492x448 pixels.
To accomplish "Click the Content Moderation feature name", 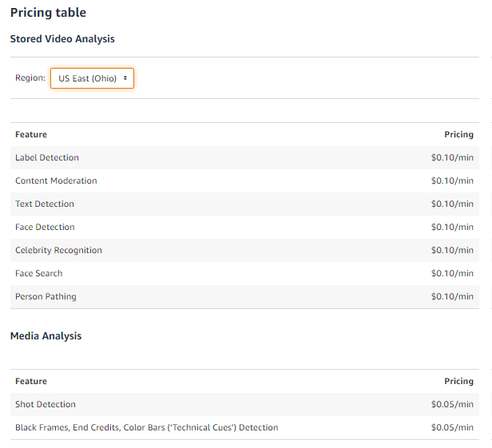I will pyautogui.click(x=56, y=180).
